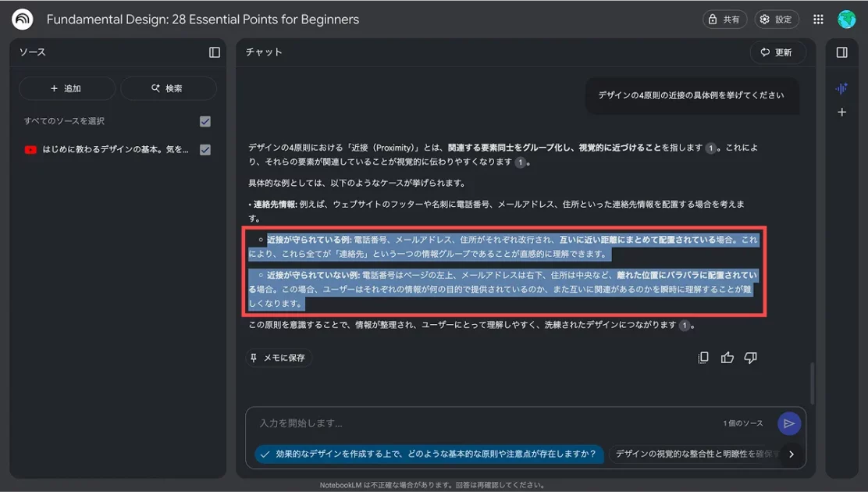This screenshot has width=868, height=492.
Task: Click the chat text input field
Action: pyautogui.click(x=484, y=423)
